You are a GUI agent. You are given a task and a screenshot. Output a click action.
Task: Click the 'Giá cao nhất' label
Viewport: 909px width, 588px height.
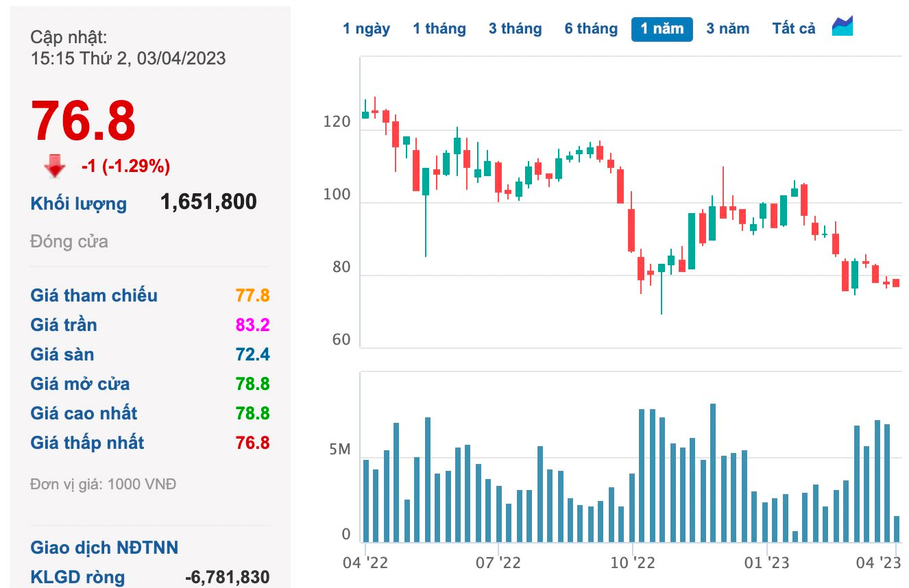(84, 413)
